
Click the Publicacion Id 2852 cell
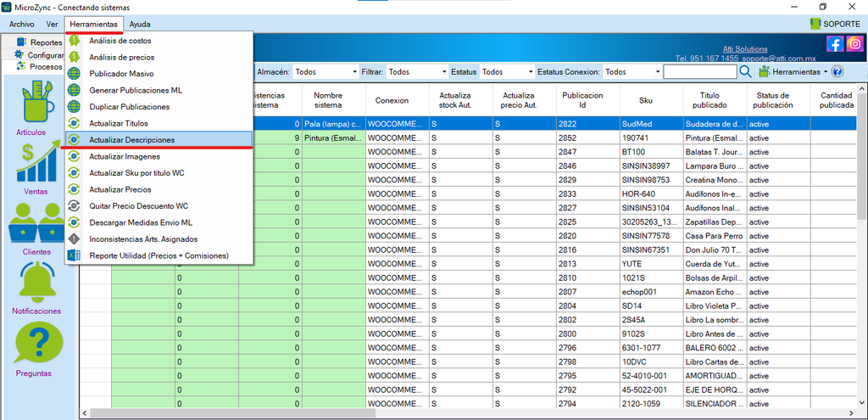588,138
